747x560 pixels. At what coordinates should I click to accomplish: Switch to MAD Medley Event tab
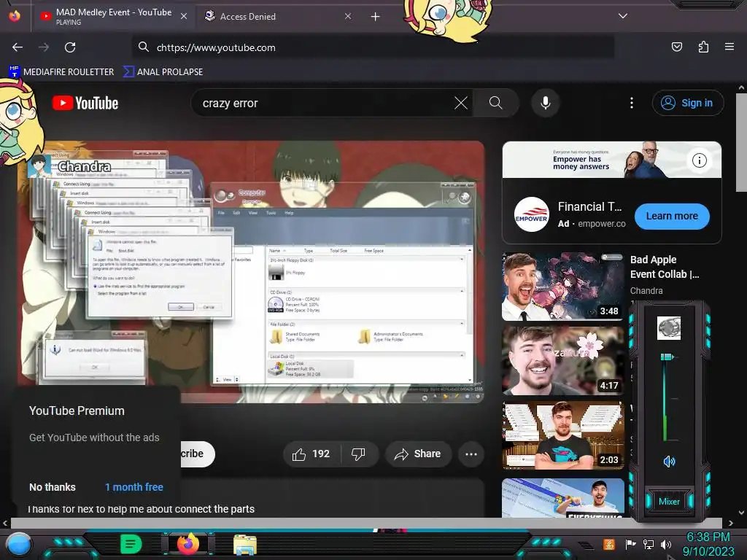coord(113,16)
